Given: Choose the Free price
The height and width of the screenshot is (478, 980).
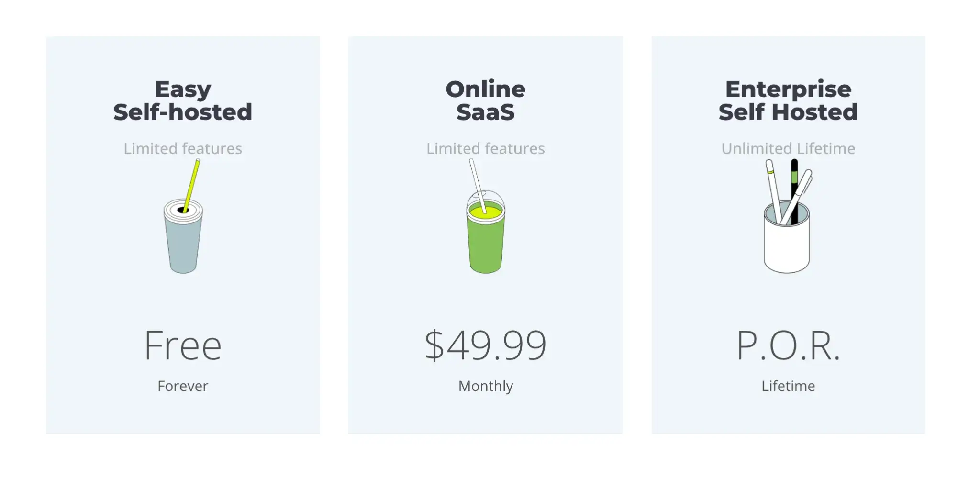Looking at the screenshot, I should 183,345.
